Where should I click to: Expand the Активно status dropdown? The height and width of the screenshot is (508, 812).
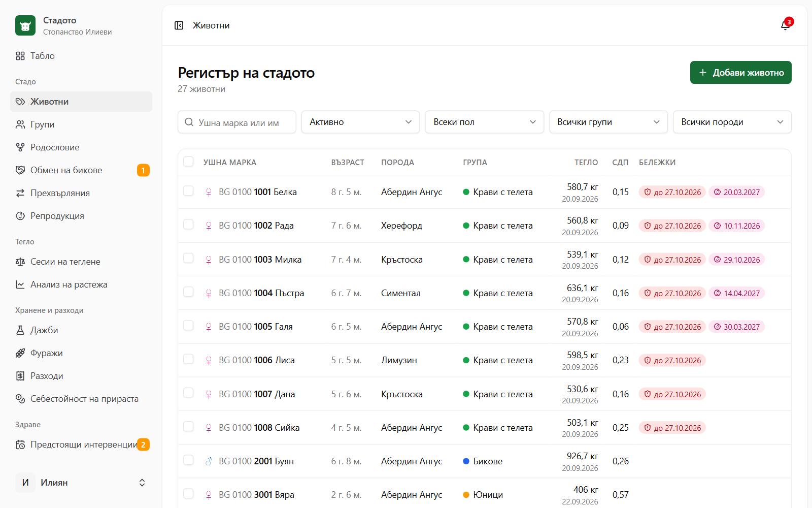[360, 122]
